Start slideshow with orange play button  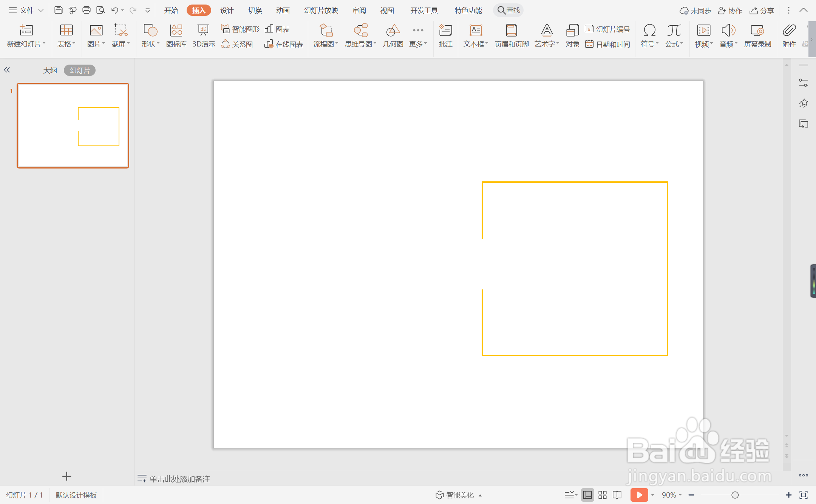(x=639, y=495)
